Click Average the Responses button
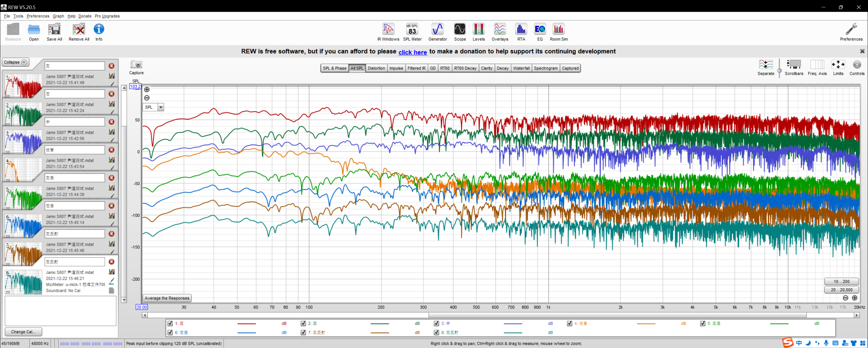 coord(167,298)
